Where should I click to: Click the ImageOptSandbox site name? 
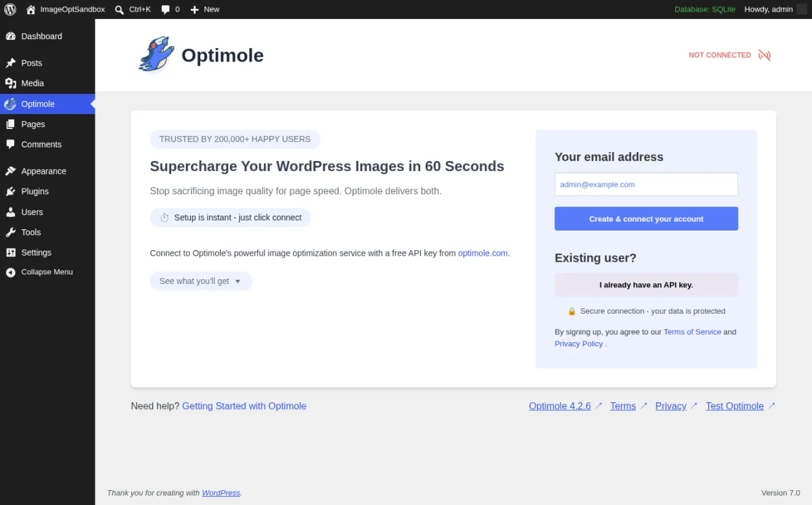tap(73, 9)
